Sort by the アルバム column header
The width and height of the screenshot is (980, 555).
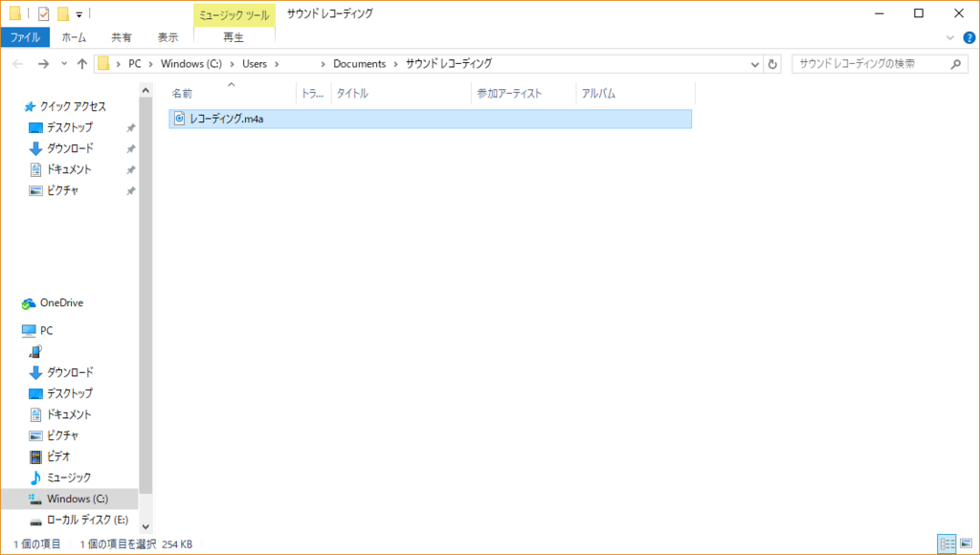pos(635,94)
